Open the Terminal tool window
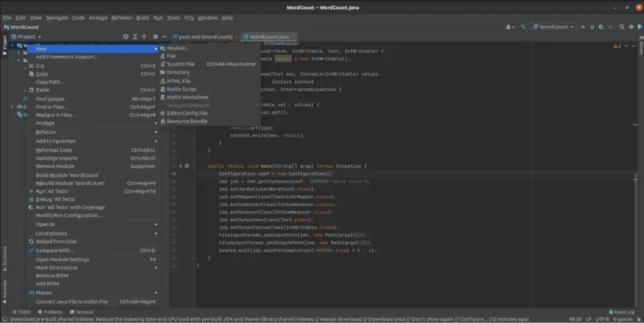Screen dimensions: 644x323 point(81,312)
